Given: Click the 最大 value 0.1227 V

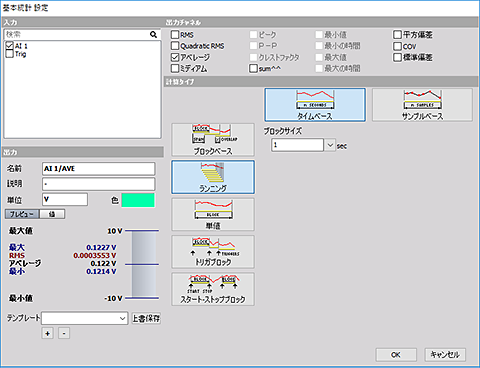Looking at the screenshot, I should click(x=101, y=247).
